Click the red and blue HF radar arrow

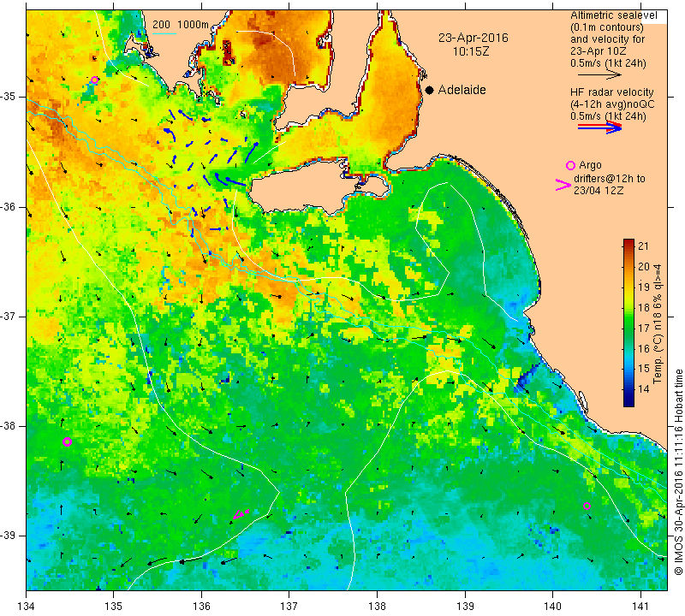pyautogui.click(x=599, y=127)
